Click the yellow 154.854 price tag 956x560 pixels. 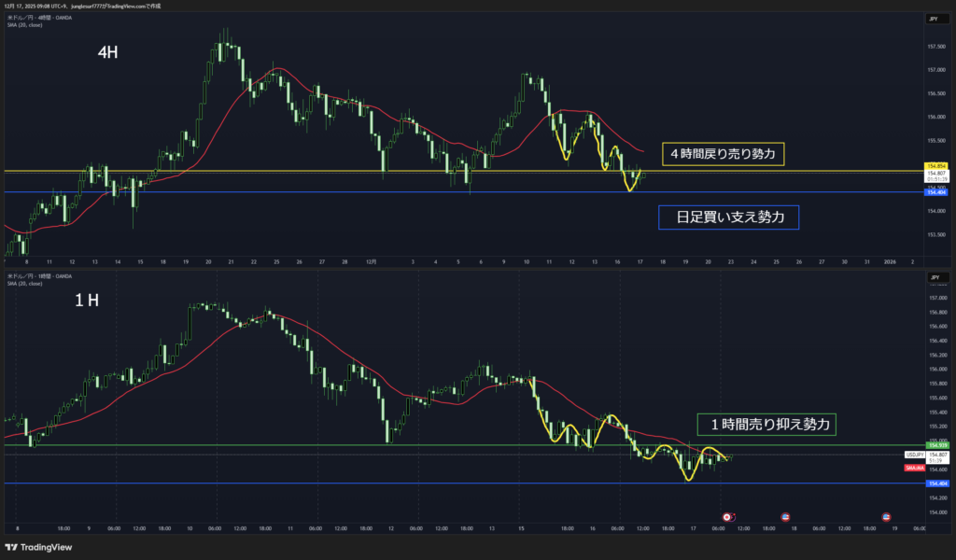coord(935,166)
